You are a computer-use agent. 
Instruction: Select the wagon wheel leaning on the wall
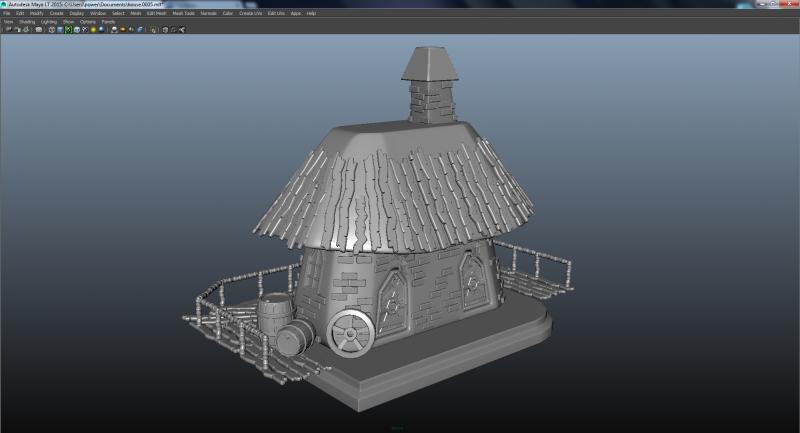(x=351, y=333)
